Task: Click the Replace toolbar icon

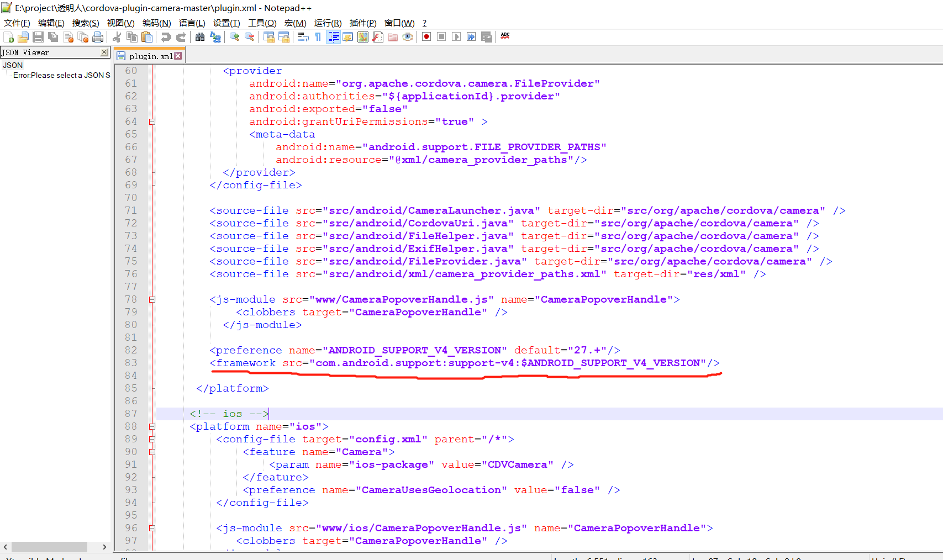Action: pos(215,36)
